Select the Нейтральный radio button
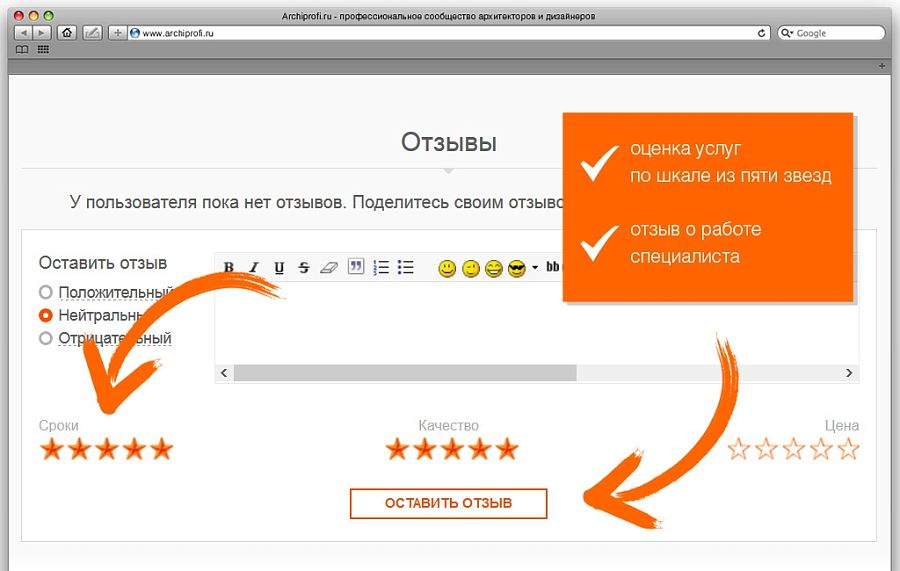 coord(46,315)
